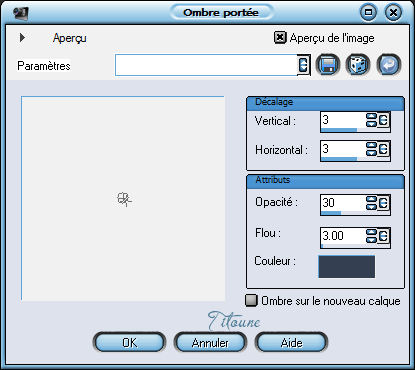
Task: Close the Ombre portée dialog
Action: coord(393,13)
